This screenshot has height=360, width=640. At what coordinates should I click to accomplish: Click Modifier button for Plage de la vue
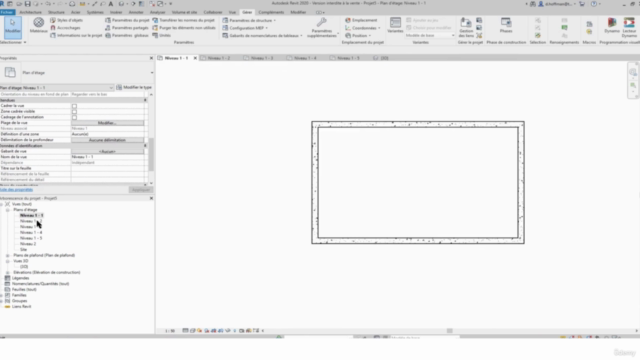(108, 123)
